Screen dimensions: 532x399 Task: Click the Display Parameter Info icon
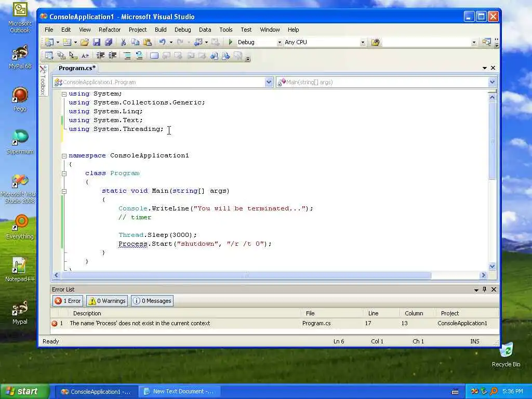pos(61,56)
